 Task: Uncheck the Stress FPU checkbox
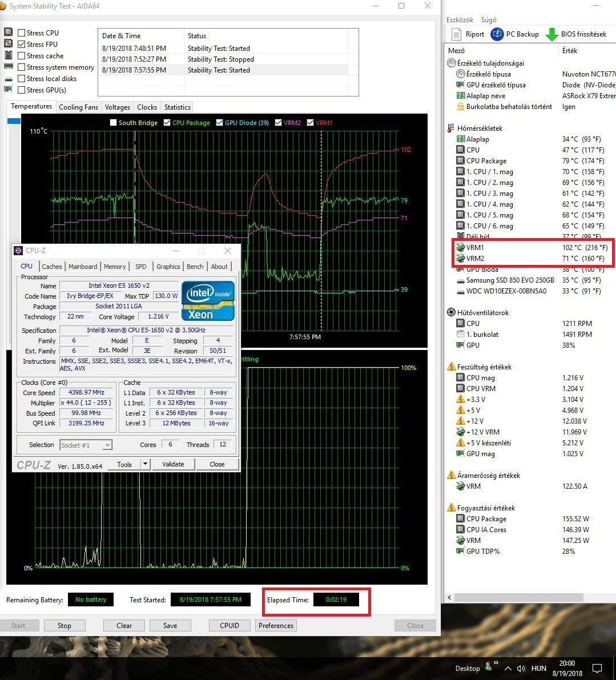pyautogui.click(x=21, y=44)
